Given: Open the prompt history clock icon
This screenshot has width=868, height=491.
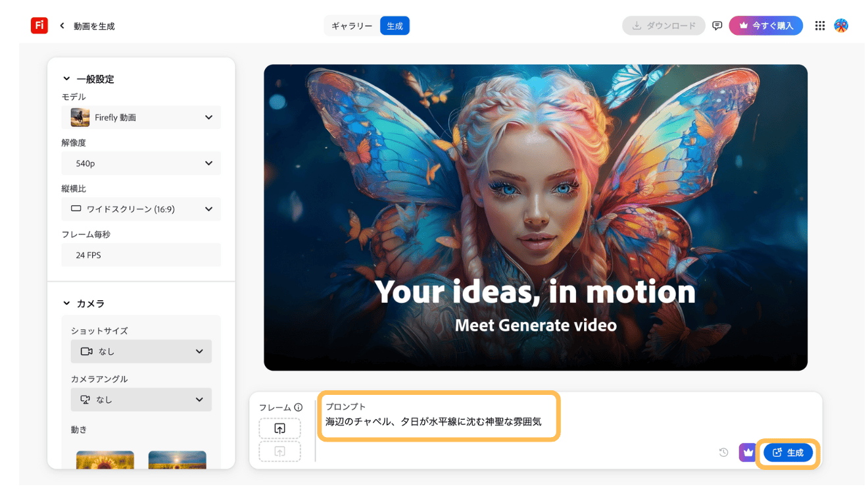Looking at the screenshot, I should [723, 453].
